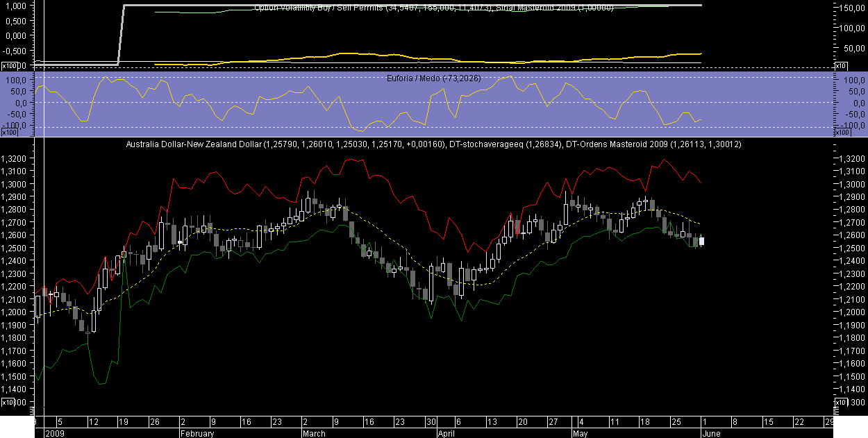Screen dimensions: 868x438
Task: Click the February month label
Action: click(x=197, y=433)
